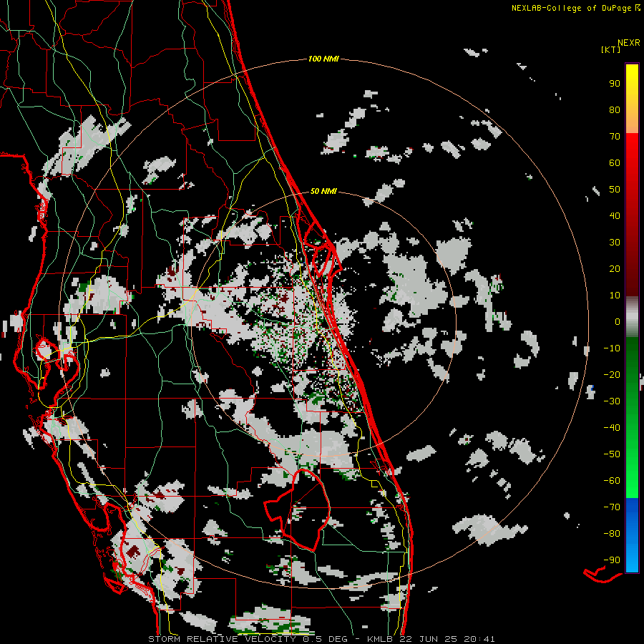Click the 60 value on the velocity scale
The image size is (644, 644).
coord(615,163)
